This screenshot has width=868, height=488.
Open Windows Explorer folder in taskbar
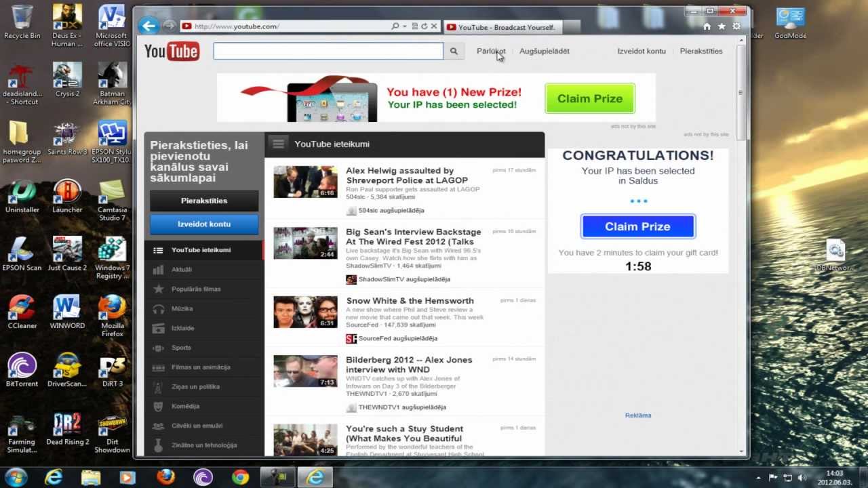tap(91, 477)
